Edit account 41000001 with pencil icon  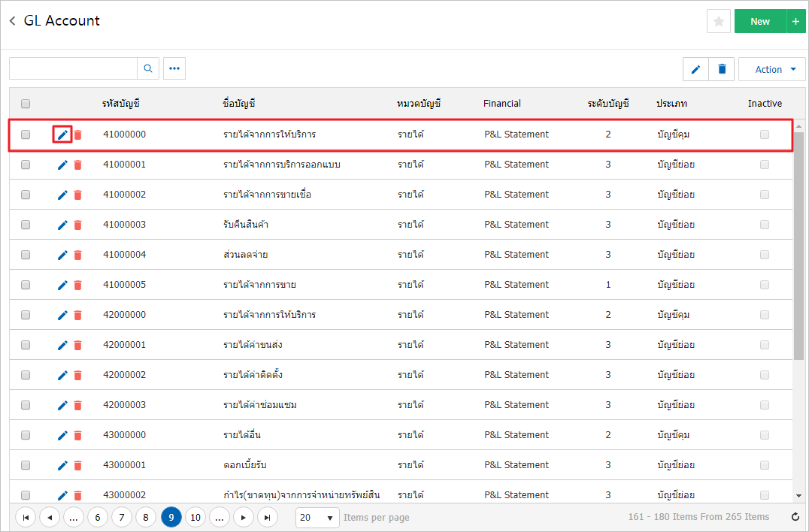tap(62, 165)
